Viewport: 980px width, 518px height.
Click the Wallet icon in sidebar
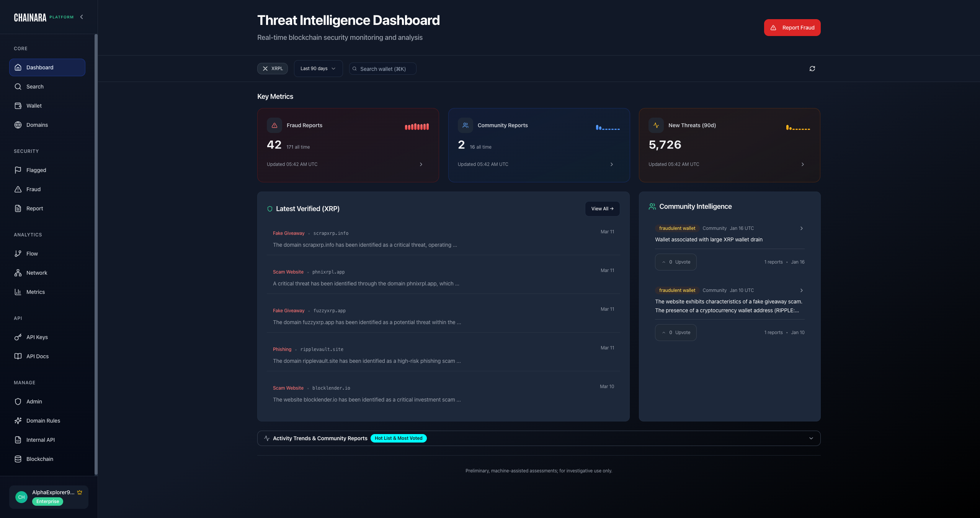point(18,106)
